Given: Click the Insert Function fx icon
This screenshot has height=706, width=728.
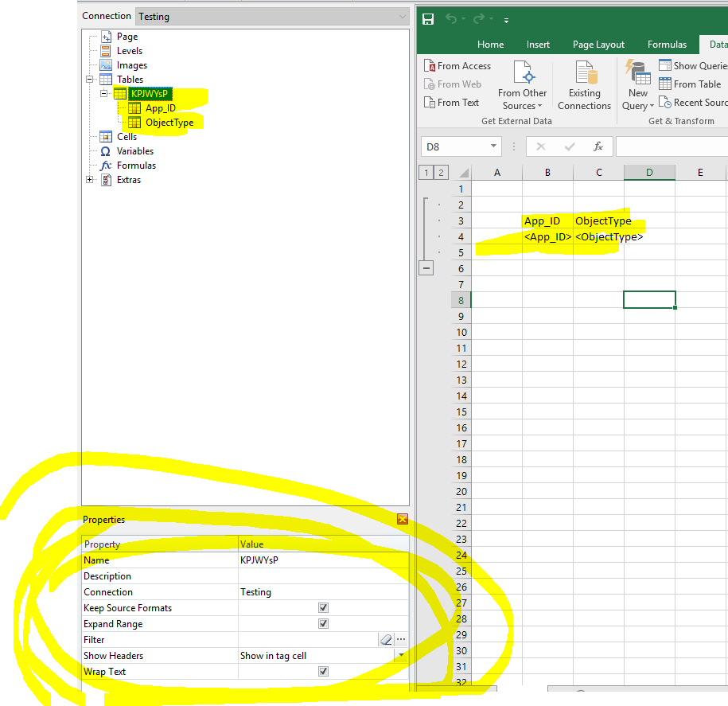Looking at the screenshot, I should tap(598, 146).
